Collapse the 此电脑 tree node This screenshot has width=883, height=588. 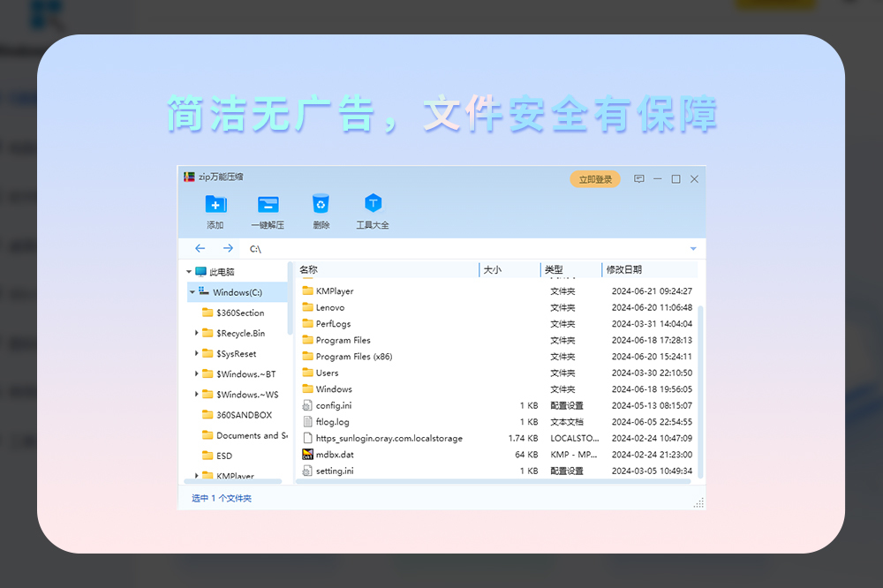click(x=189, y=272)
